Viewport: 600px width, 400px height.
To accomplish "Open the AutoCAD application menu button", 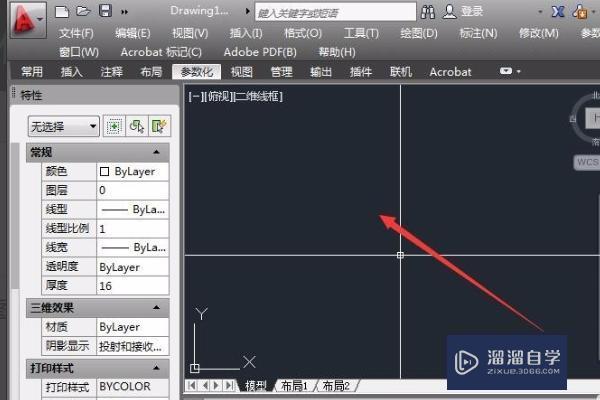I will [28, 20].
